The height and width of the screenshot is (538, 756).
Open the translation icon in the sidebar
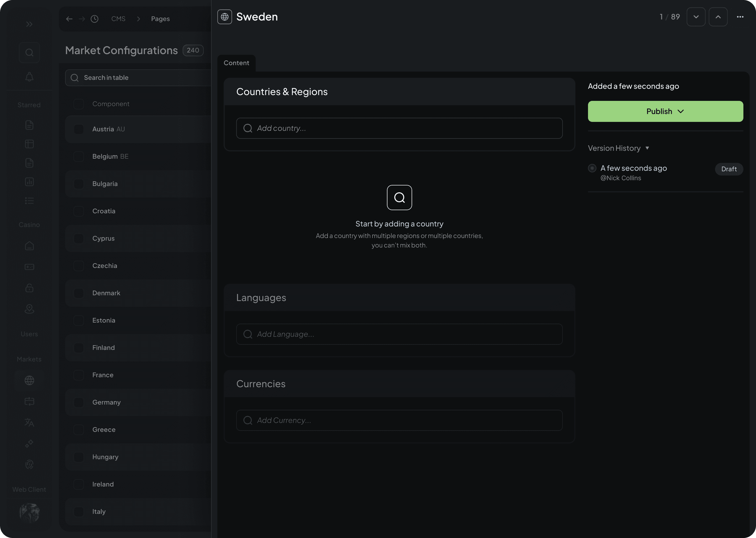coord(29,422)
